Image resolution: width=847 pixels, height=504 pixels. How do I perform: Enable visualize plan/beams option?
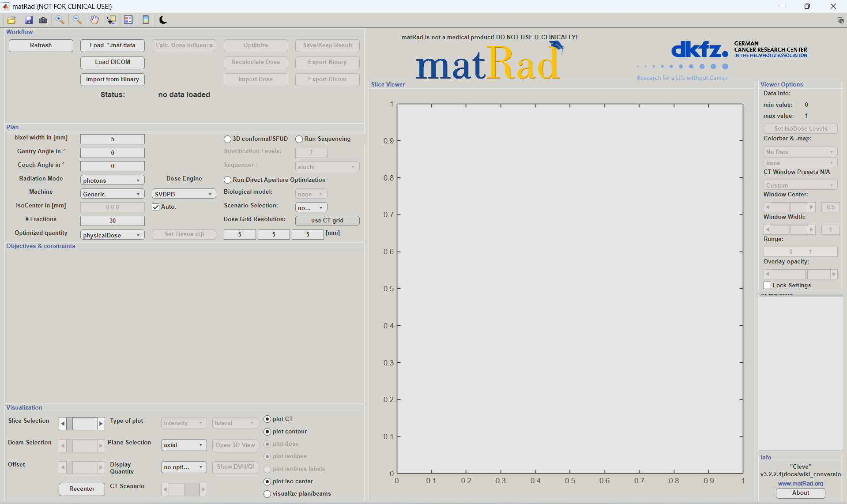pyautogui.click(x=267, y=494)
